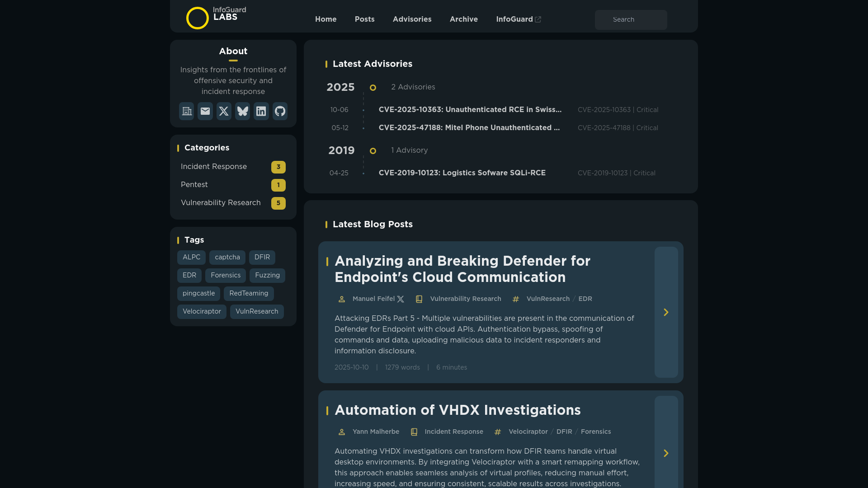Click the 2025 year heading in advisories
This screenshot has width=868, height=488.
click(340, 87)
